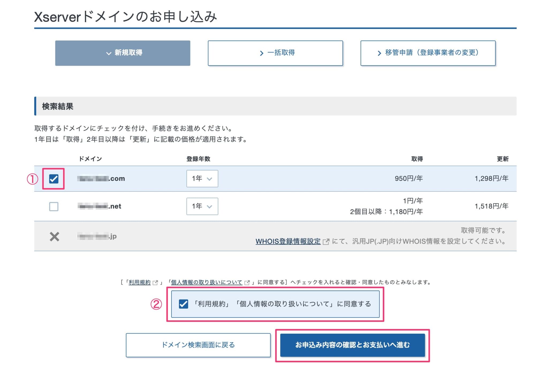Click the arrow icon inside the 一括取得 button
The width and height of the screenshot is (548, 392).
261,53
